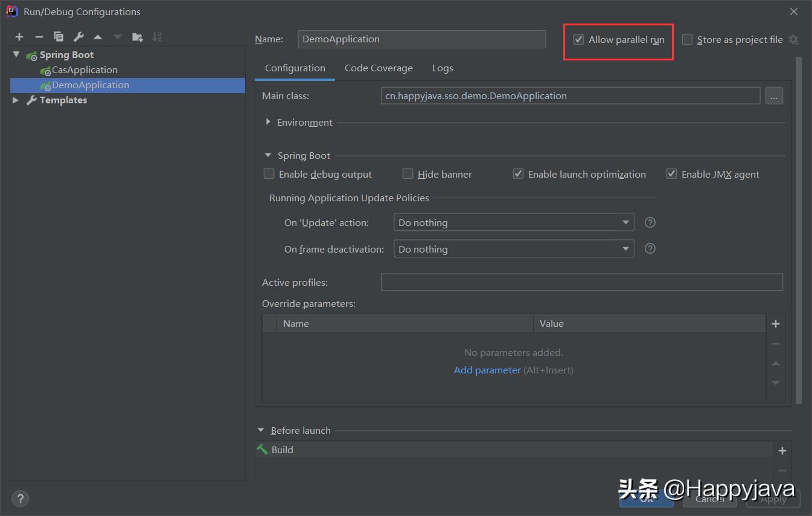Click Add parameter link
The image size is (812, 516).
coord(487,370)
